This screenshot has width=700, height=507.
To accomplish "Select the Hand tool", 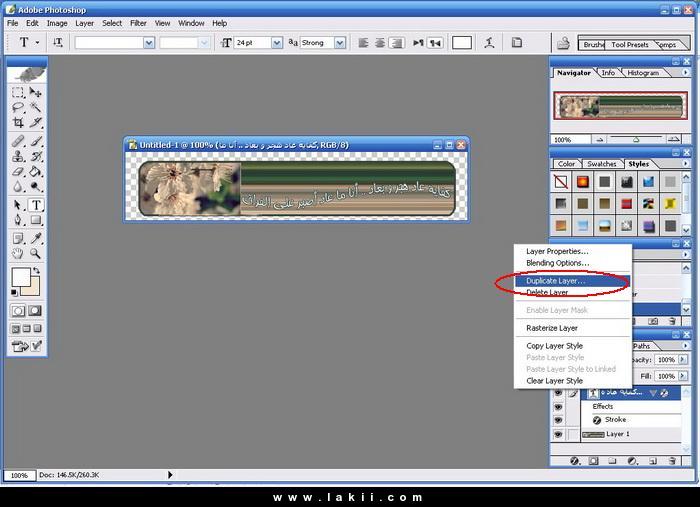I will click(x=18, y=254).
